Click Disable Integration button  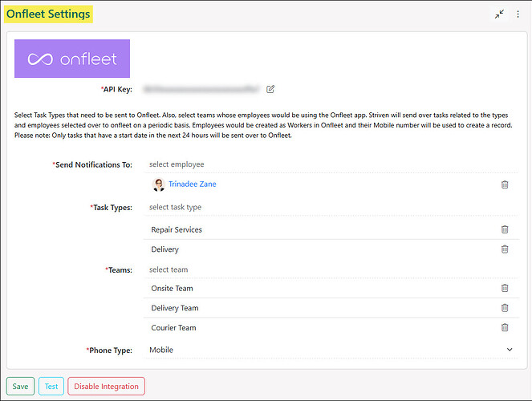point(106,386)
